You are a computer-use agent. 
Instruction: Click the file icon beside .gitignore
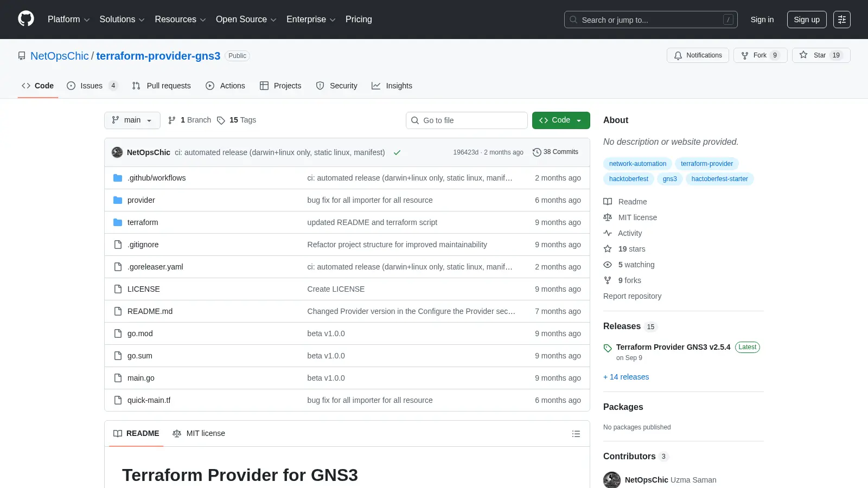(118, 245)
